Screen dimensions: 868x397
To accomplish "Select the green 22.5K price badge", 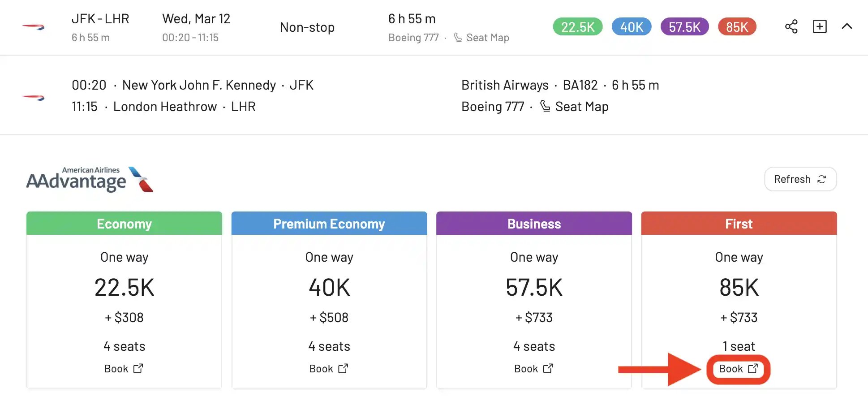I will point(578,27).
